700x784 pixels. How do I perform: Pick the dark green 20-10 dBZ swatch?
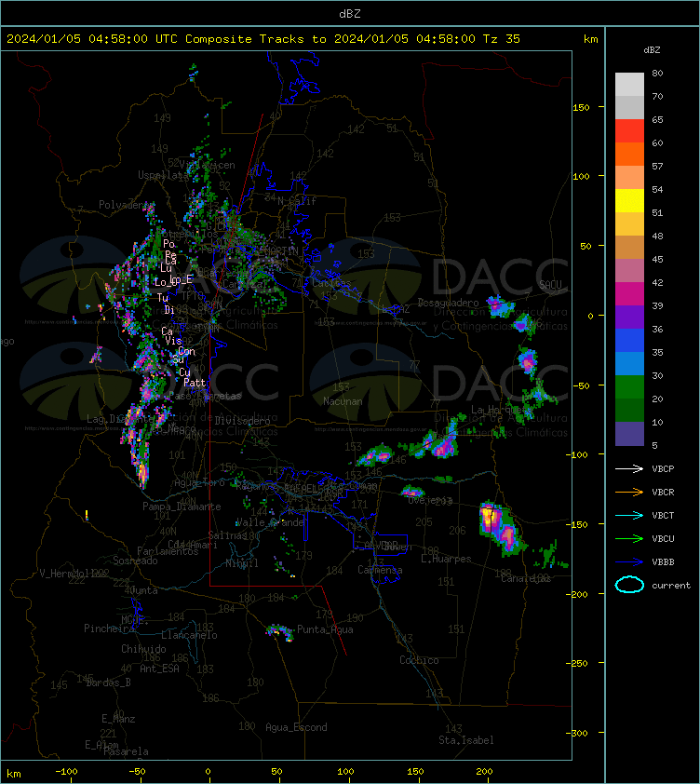629,410
